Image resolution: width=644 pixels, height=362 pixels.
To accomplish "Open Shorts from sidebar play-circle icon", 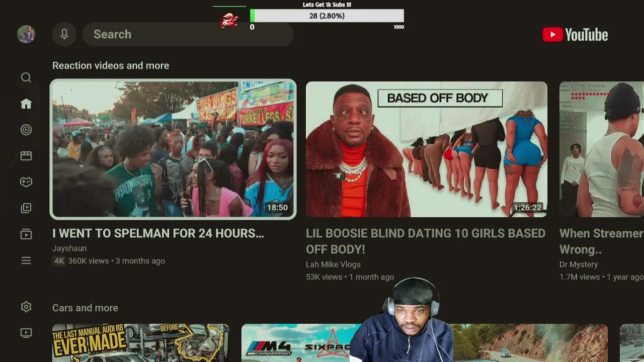I will pyautogui.click(x=26, y=130).
